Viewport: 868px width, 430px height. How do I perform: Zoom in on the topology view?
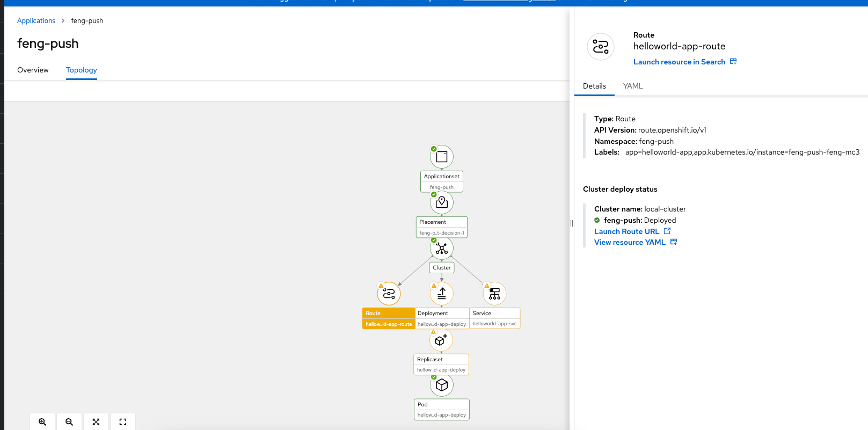(x=42, y=422)
